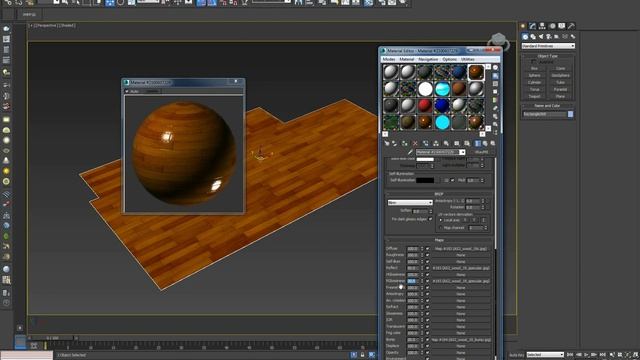This screenshot has height=360, width=640.
Task: Click object color swatch in Name and Color
Action: tap(571, 114)
